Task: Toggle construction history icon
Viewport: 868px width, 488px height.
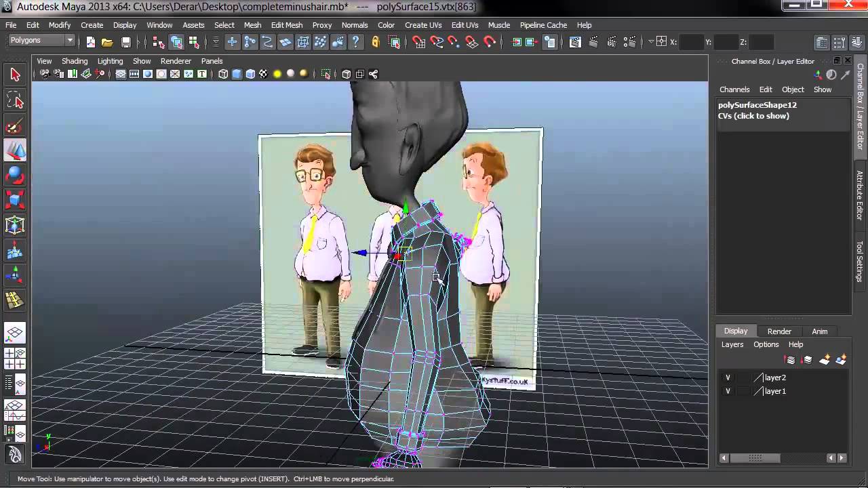Action: coord(550,42)
